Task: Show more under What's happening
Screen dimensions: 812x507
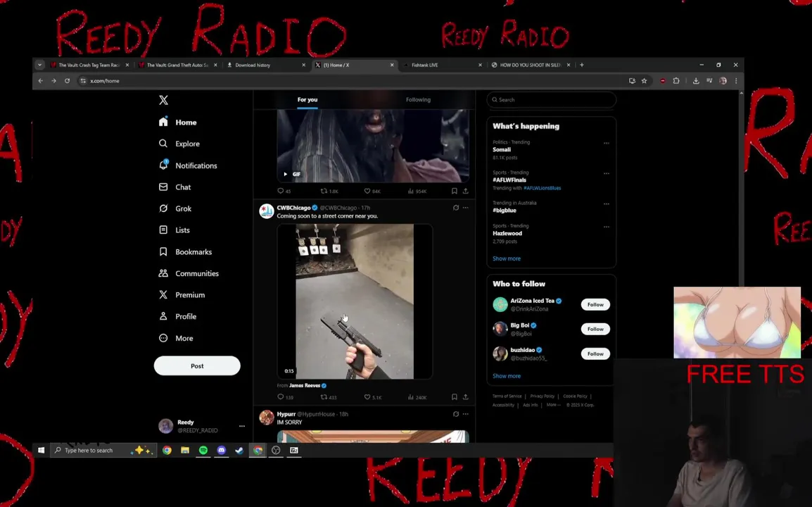Action: tap(507, 258)
